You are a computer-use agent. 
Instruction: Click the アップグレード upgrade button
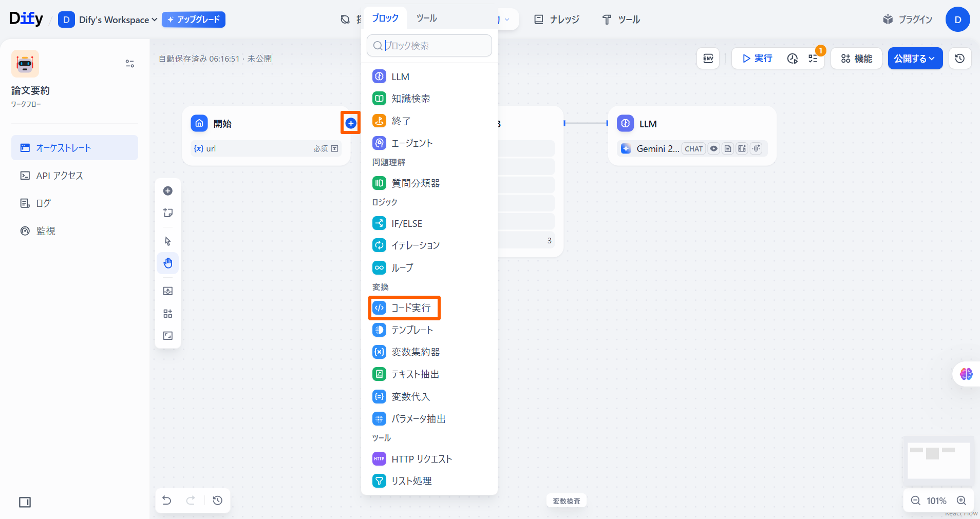[x=194, y=20]
